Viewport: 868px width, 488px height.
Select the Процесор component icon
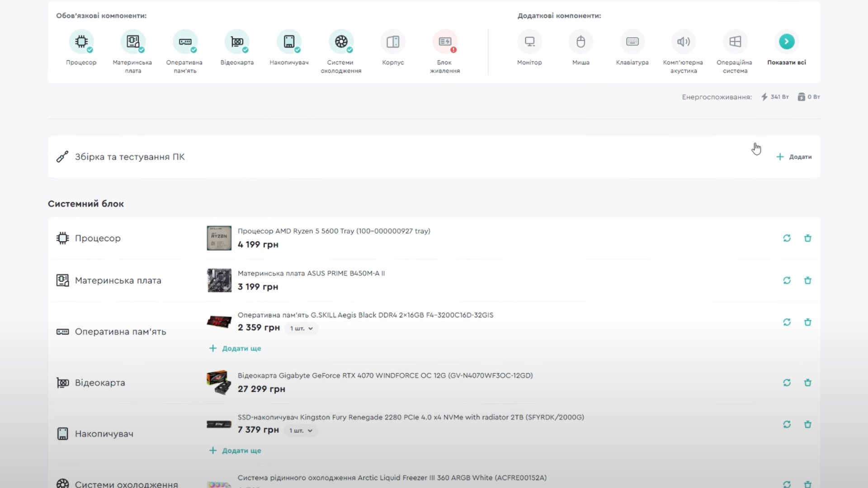[81, 42]
